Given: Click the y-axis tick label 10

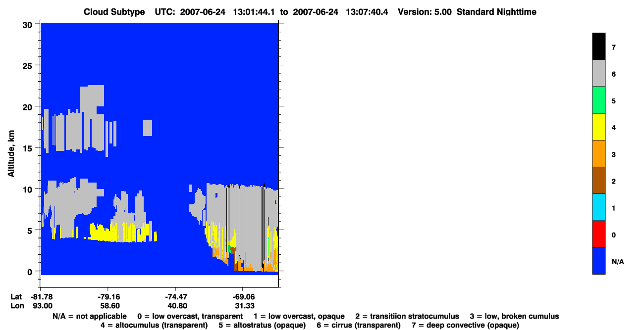Looking at the screenshot, I should [x=29, y=189].
